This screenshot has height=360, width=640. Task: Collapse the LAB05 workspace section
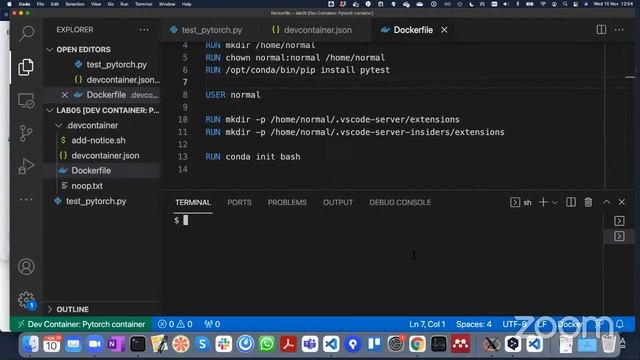tap(102, 110)
